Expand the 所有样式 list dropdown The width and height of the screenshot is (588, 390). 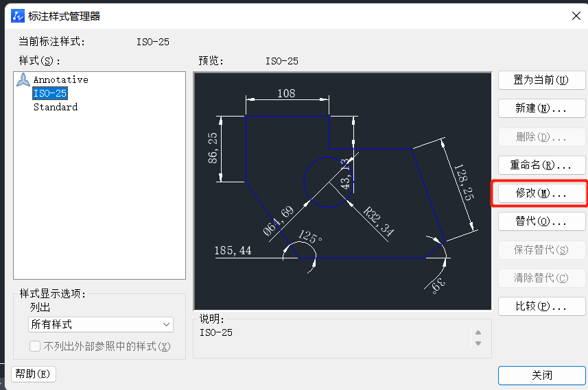click(100, 324)
